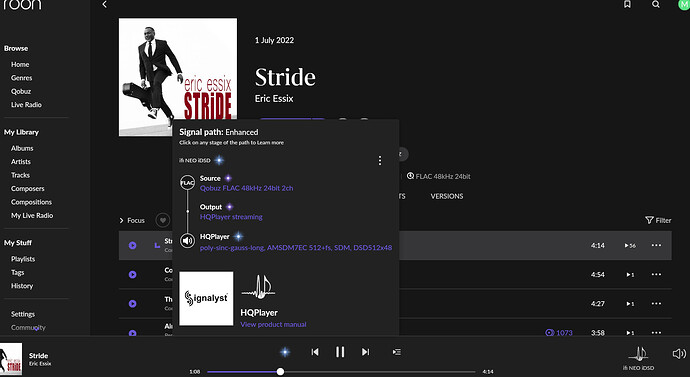
Task: Open the Filter funnel for tracks
Action: (658, 220)
